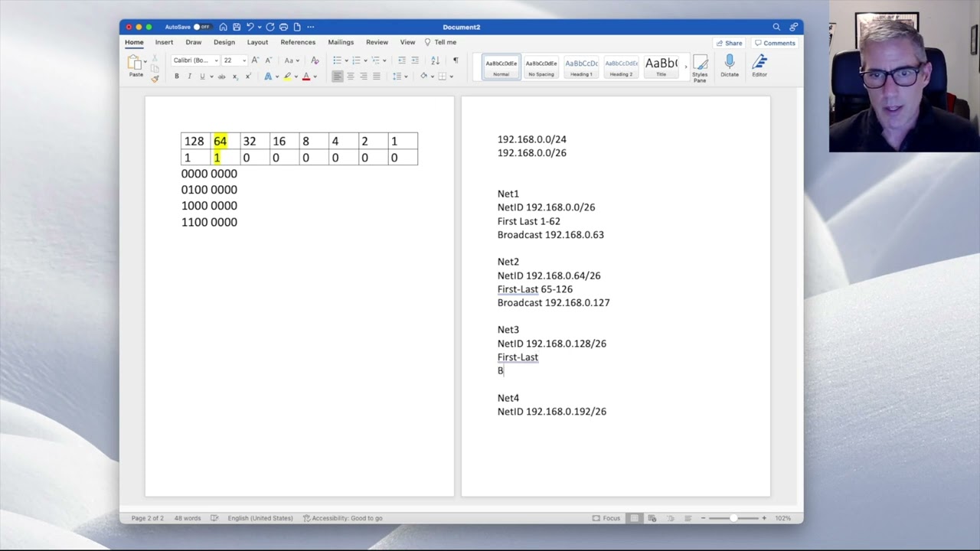Justify the paragraph text
Image resolution: width=980 pixels, height=551 pixels.
pos(376,77)
